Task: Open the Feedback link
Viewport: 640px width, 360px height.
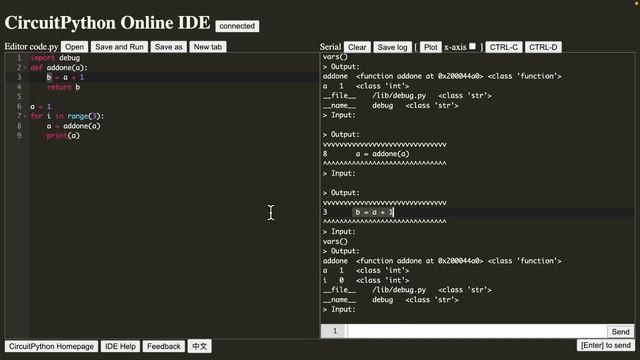Action: 164,346
